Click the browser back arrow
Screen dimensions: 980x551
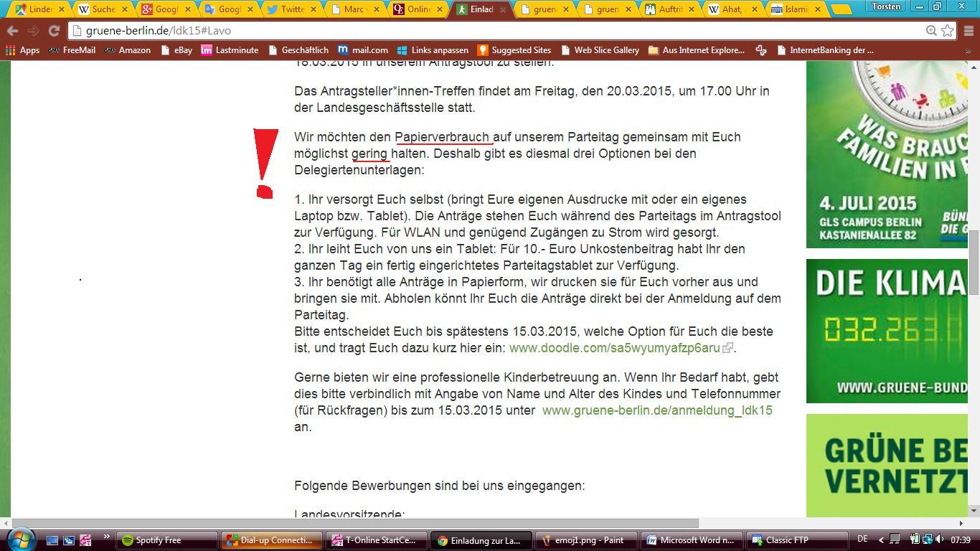point(12,31)
